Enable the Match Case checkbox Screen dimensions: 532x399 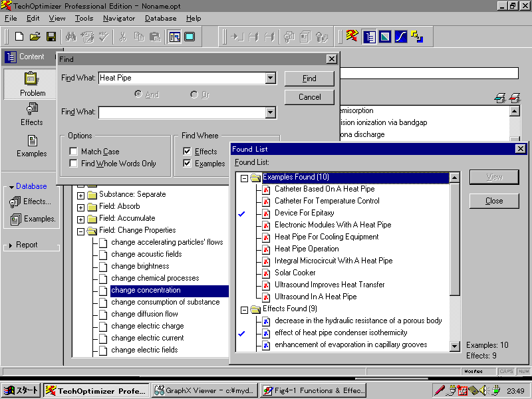[x=73, y=151]
